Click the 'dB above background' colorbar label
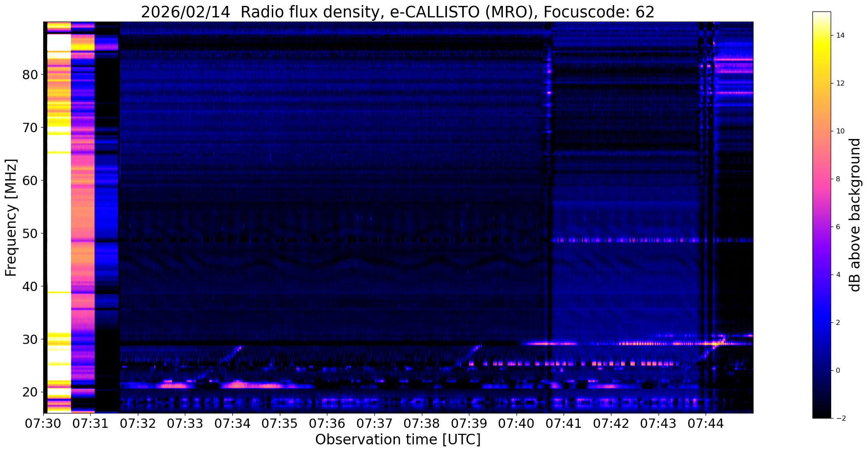This screenshot has height=452, width=868. tap(855, 215)
